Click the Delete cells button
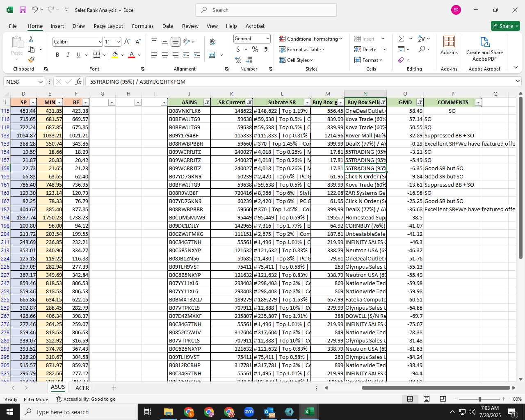Screen dimensions: 525x420 [x=365, y=49]
